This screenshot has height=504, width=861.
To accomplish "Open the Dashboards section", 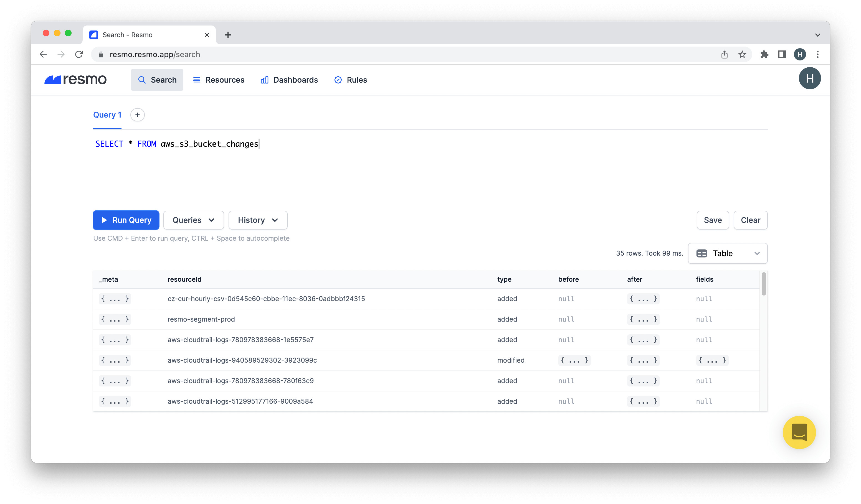I will [x=289, y=80].
